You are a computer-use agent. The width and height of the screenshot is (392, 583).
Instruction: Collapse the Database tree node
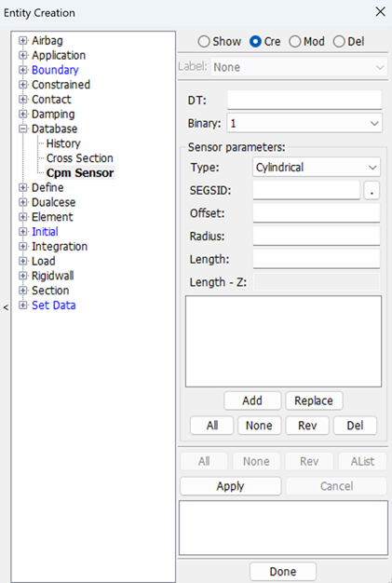click(23, 129)
